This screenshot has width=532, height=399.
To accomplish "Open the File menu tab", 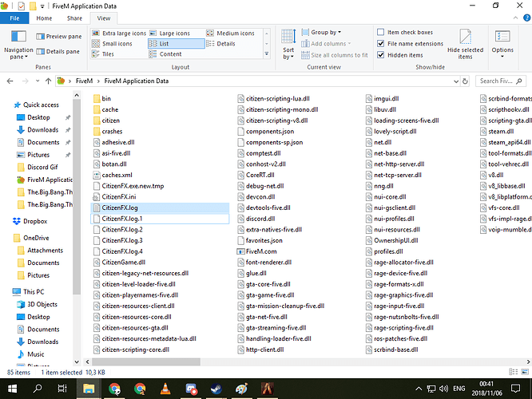I will coord(14,18).
